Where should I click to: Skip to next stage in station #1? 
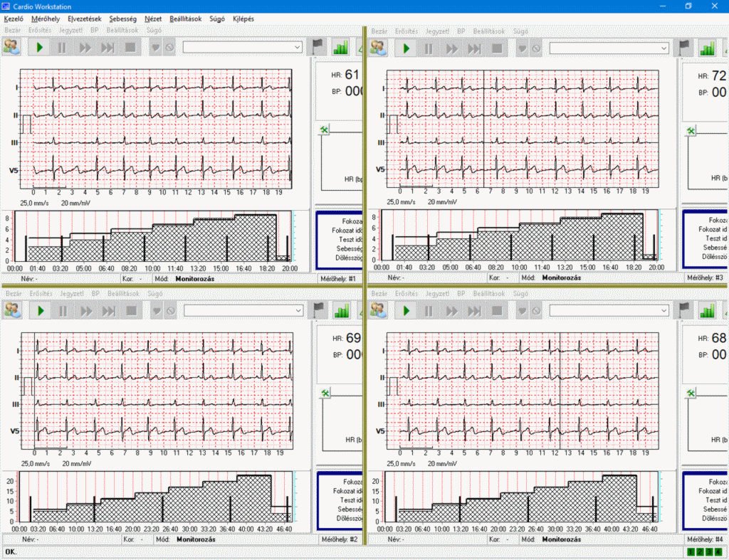click(x=108, y=48)
